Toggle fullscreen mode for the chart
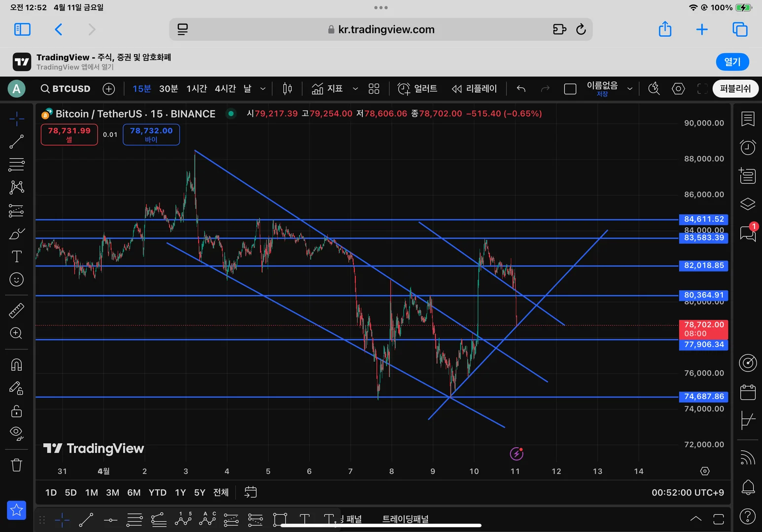762x532 pixels. click(702, 89)
